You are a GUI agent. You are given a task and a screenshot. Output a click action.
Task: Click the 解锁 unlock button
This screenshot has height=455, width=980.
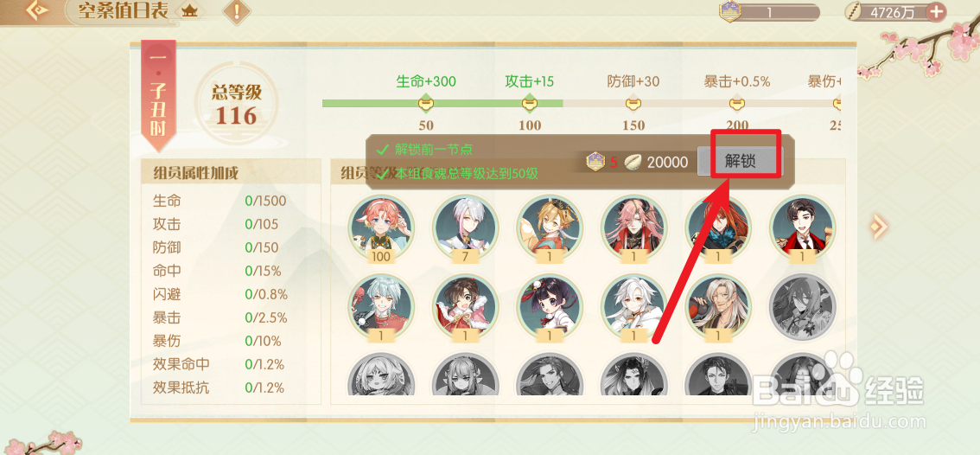point(741,162)
